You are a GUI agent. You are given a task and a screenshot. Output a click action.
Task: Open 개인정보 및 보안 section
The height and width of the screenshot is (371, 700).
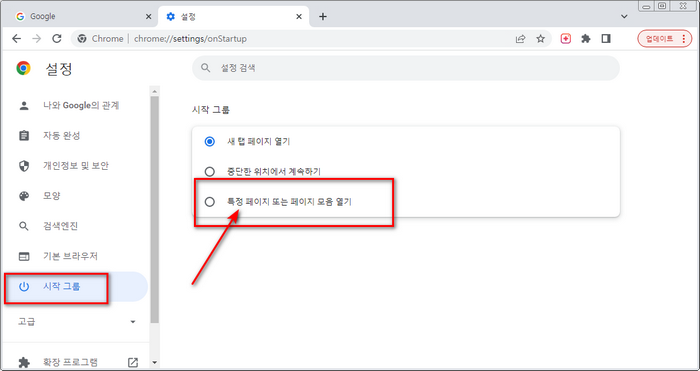tap(75, 166)
